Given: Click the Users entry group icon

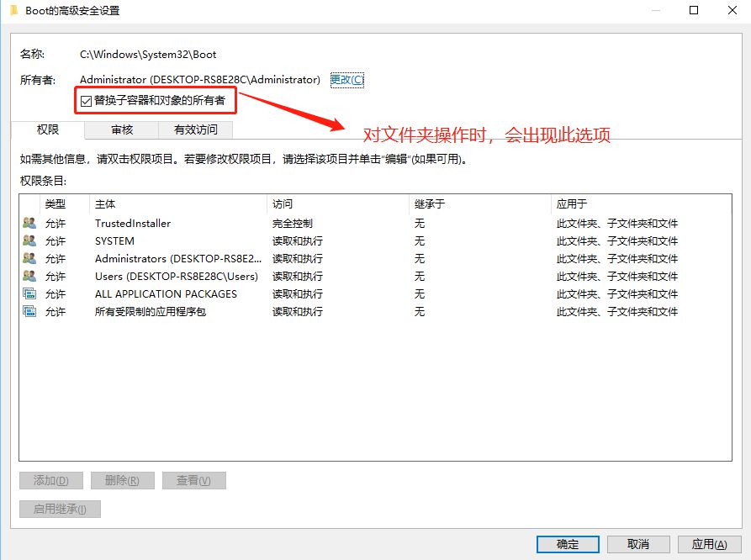Looking at the screenshot, I should [29, 277].
